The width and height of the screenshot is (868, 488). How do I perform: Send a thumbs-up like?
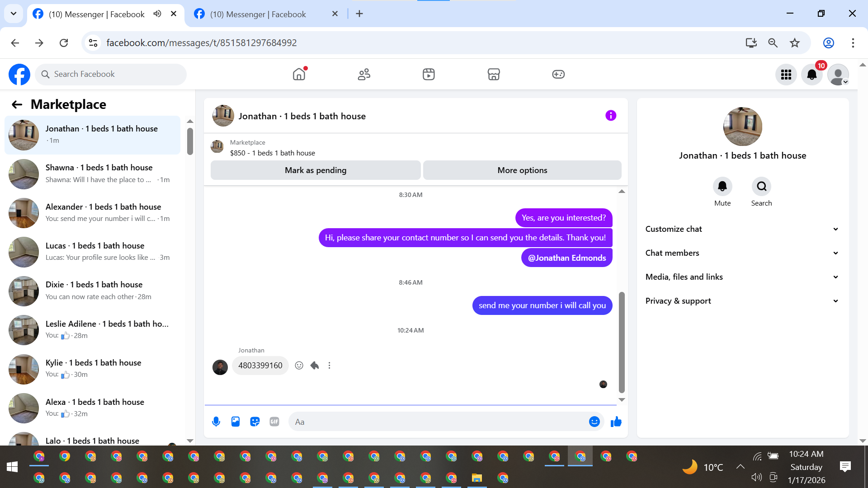616,422
